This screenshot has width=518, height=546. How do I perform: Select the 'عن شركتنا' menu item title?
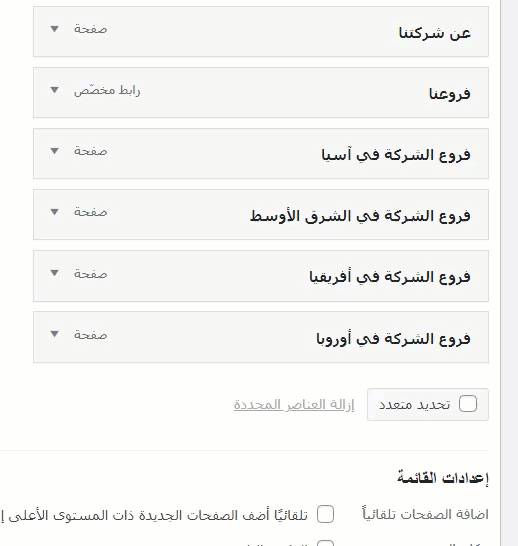coord(435,33)
